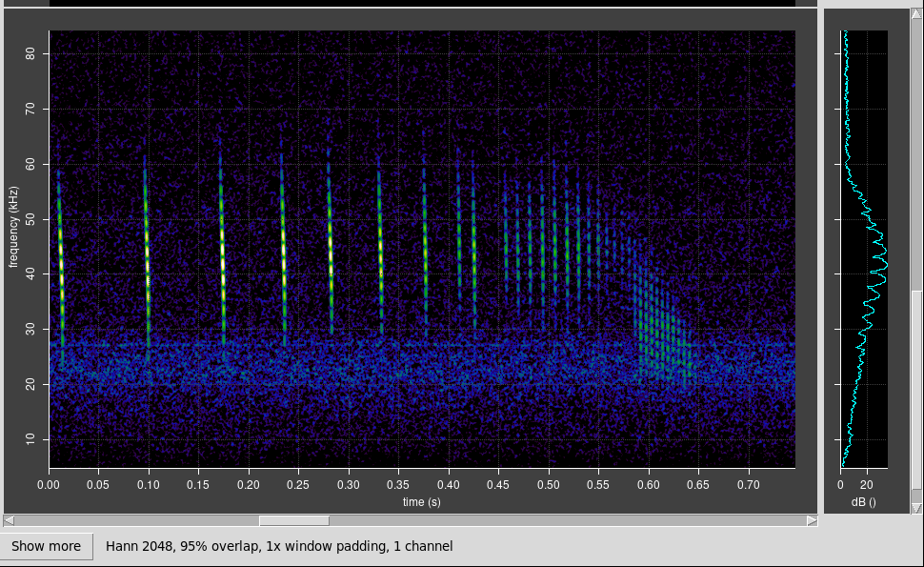This screenshot has height=567, width=924.
Task: Select the horizontal scrollbar thumb
Action: (294, 520)
